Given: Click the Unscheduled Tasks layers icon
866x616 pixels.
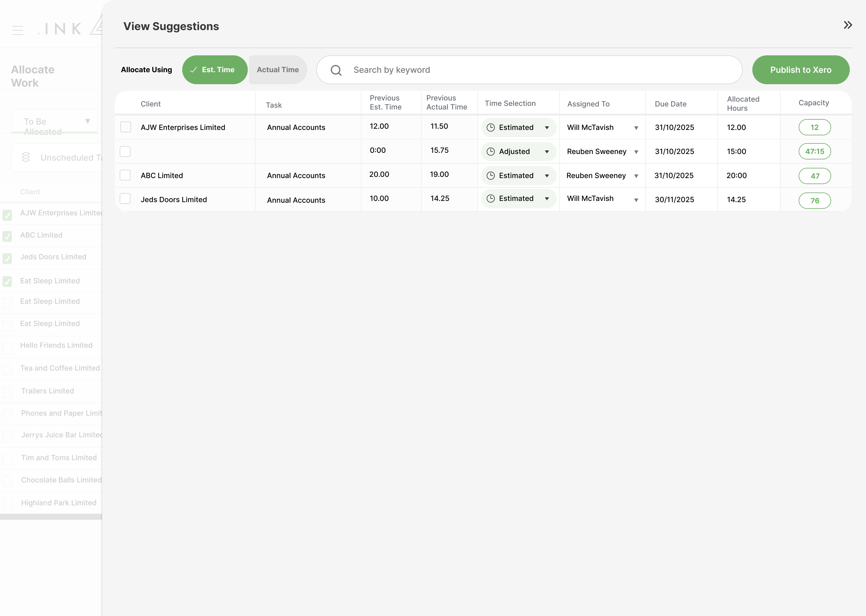Looking at the screenshot, I should tap(26, 157).
